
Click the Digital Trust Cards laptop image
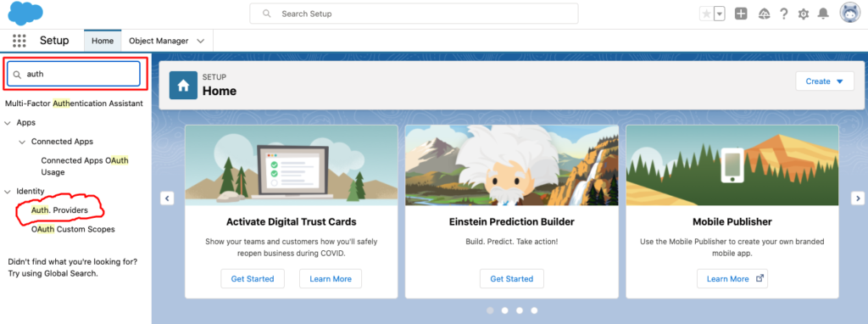[x=292, y=165]
